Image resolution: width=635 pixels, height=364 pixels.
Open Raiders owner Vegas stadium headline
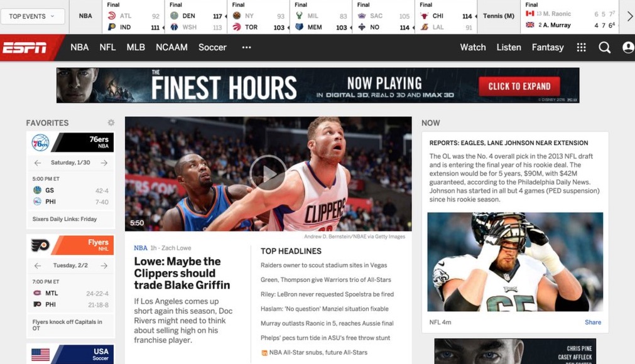click(x=323, y=265)
